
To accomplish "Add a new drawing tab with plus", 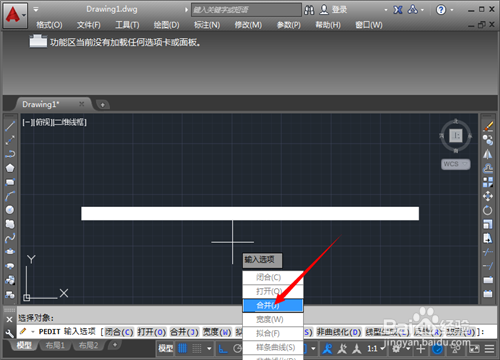I will click(103, 105).
